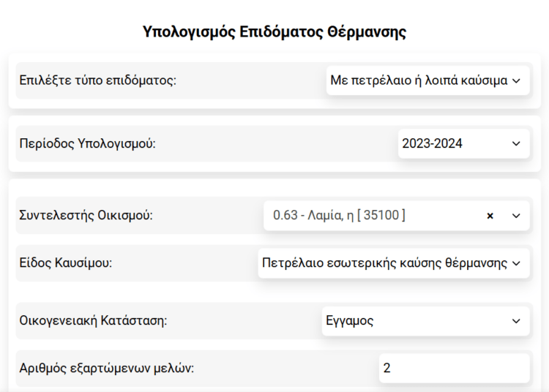Click the Είδος Καυσίμου label
549x392 pixels.
(x=65, y=263)
